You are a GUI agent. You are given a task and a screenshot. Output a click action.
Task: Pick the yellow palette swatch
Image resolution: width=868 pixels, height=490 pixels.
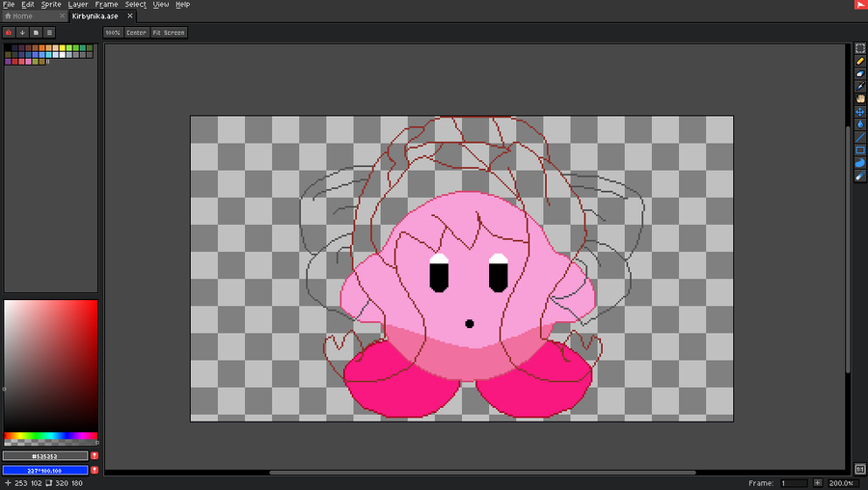pyautogui.click(x=63, y=48)
